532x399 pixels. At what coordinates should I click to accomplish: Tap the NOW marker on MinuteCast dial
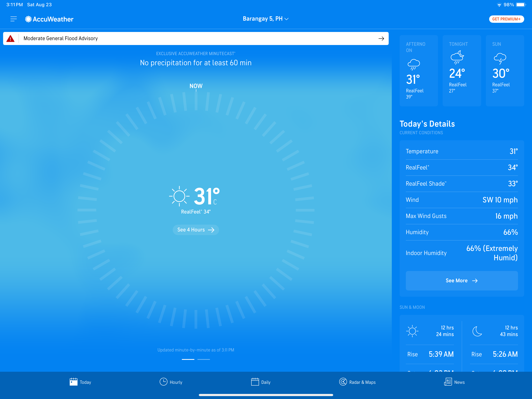(x=196, y=86)
